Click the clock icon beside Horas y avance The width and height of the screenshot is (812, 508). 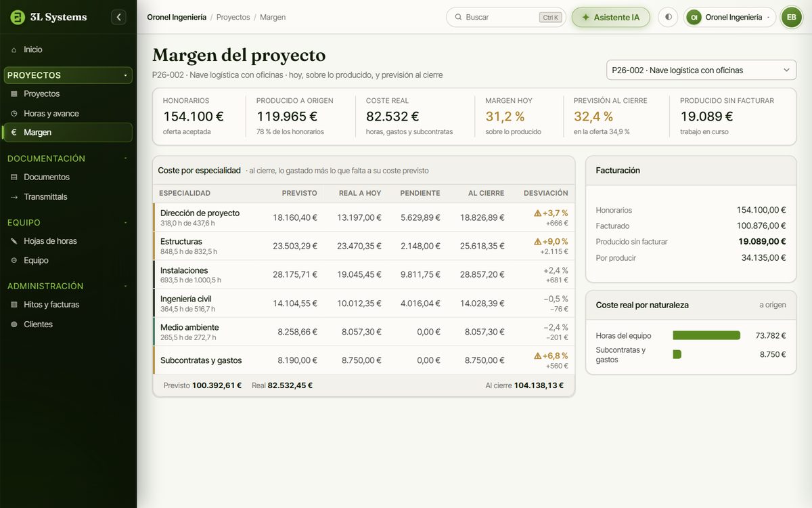(x=14, y=113)
